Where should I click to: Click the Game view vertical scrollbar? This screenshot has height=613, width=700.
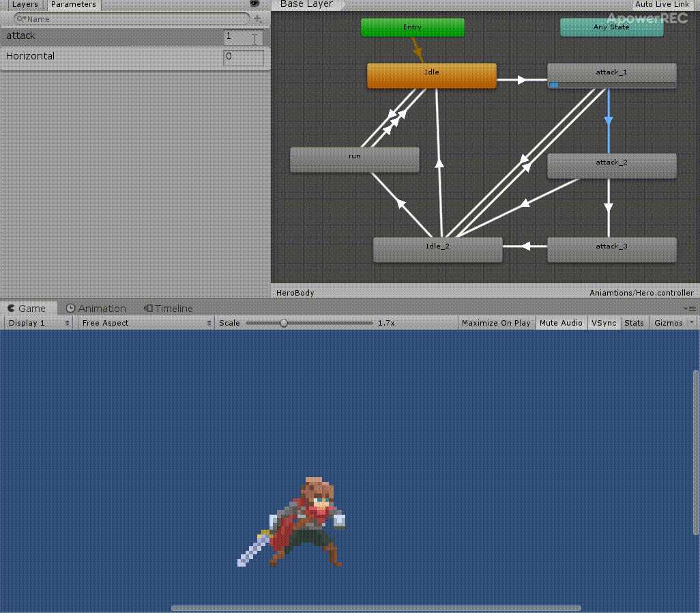point(695,452)
